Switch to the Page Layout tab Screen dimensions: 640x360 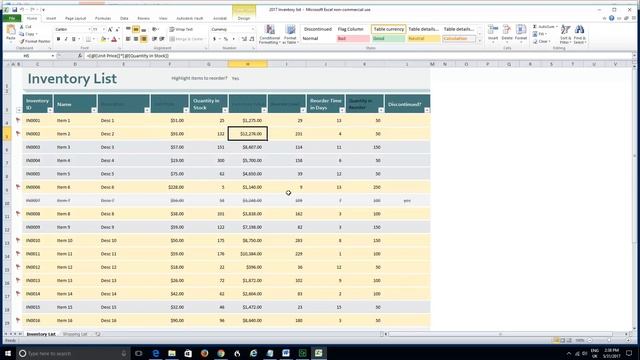[76, 18]
